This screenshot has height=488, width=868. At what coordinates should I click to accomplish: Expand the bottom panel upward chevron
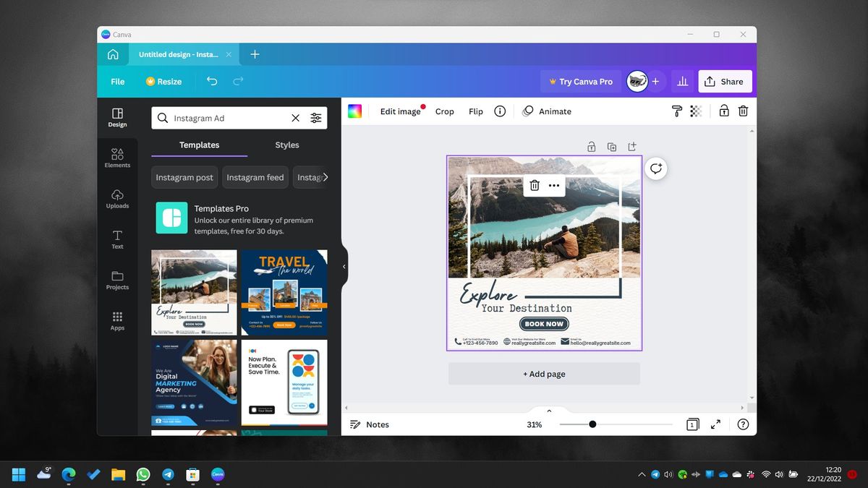point(548,410)
